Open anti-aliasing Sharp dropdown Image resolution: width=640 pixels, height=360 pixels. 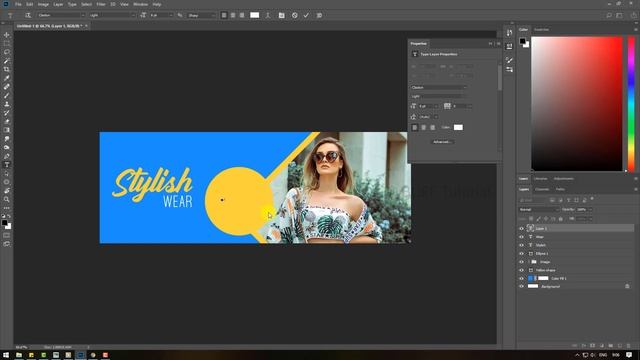pyautogui.click(x=201, y=15)
